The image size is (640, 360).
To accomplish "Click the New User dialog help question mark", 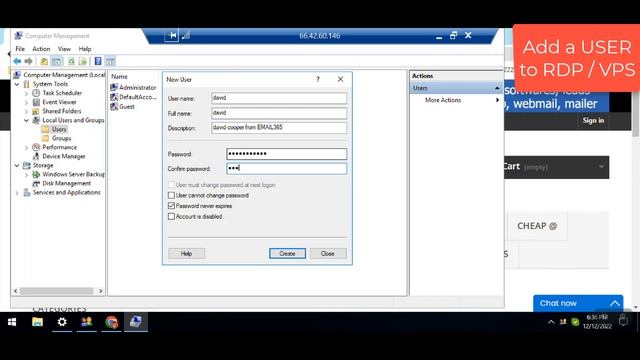I will point(318,79).
